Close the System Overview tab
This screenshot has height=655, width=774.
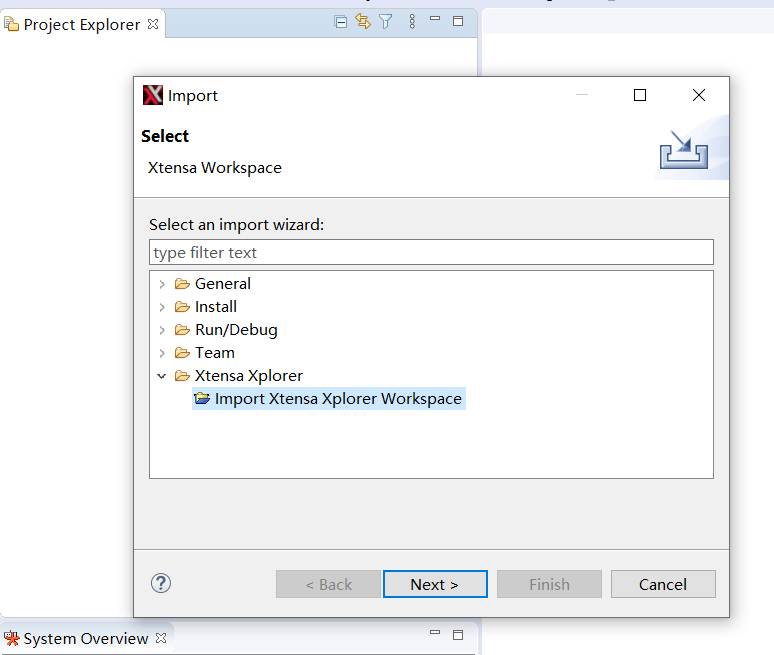click(x=160, y=638)
